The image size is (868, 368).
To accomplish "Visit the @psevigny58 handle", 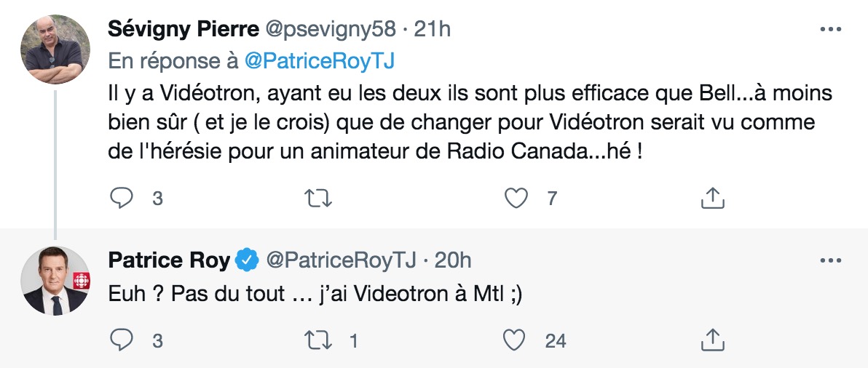I will pos(331,29).
